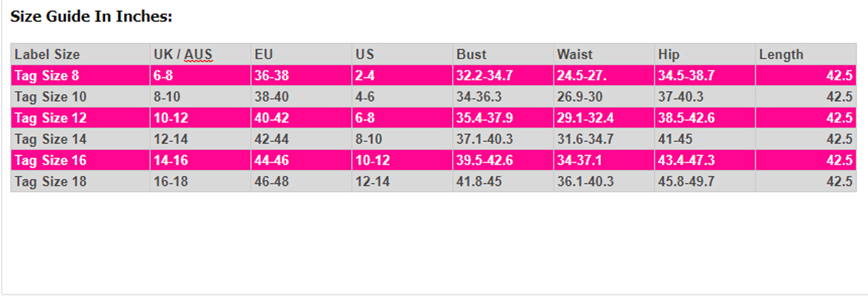This screenshot has width=868, height=305.
Task: Select the Tag Size 16 row label
Action: (x=81, y=160)
